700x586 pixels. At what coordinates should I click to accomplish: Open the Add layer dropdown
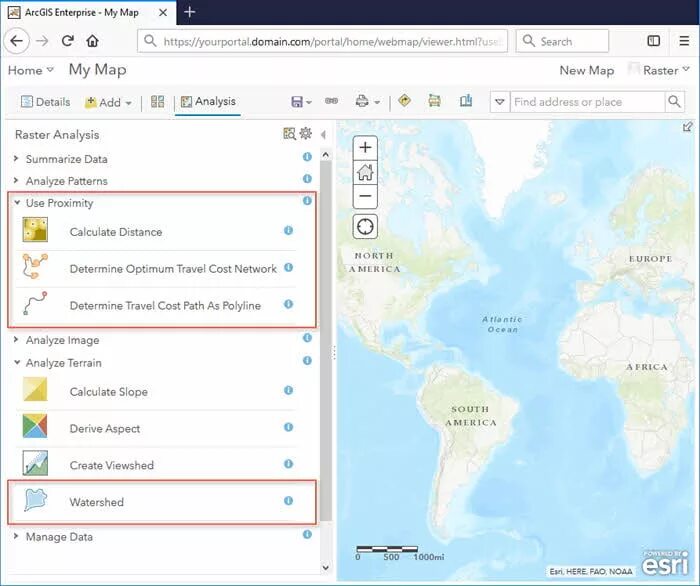[x=108, y=102]
